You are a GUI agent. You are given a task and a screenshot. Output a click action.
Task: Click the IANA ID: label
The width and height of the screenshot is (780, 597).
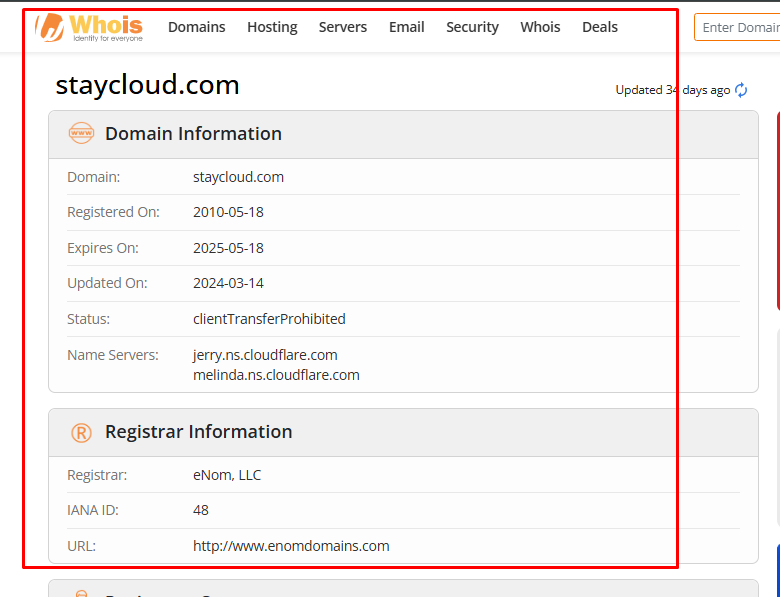point(93,510)
